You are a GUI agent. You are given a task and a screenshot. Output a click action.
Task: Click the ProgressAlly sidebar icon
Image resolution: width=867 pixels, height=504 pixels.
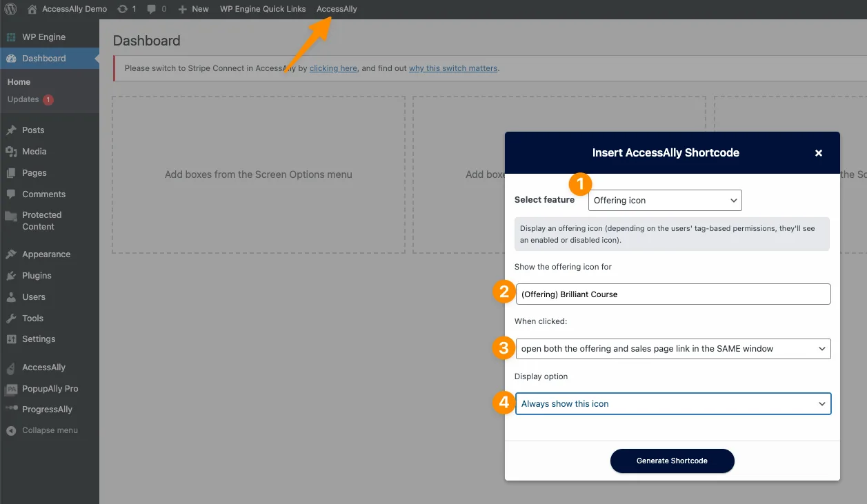11,410
